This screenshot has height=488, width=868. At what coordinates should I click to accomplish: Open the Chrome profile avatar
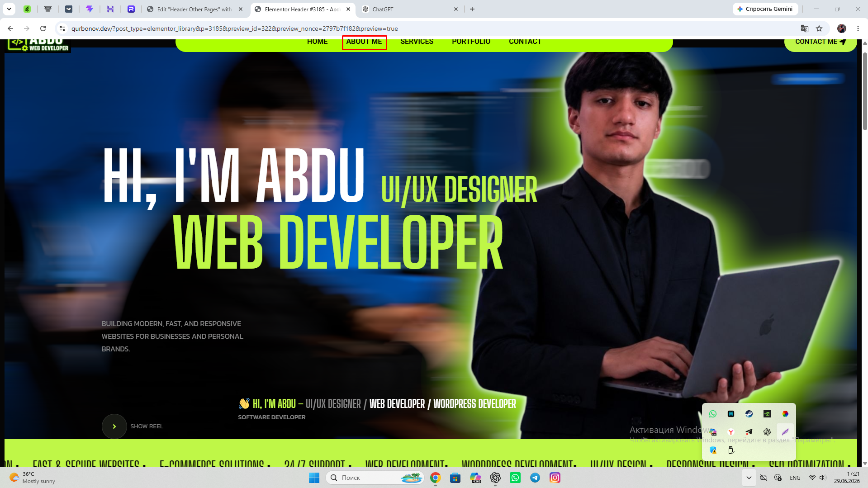pyautogui.click(x=842, y=28)
